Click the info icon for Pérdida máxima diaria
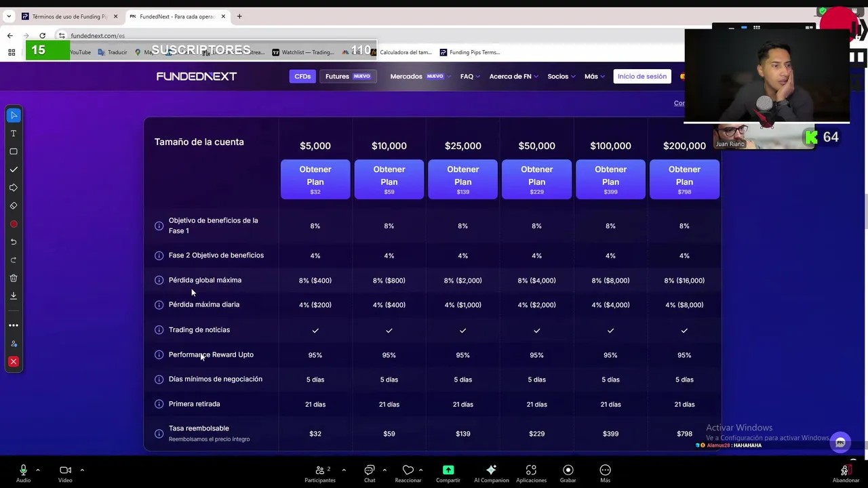This screenshot has height=488, width=868. pos(159,305)
